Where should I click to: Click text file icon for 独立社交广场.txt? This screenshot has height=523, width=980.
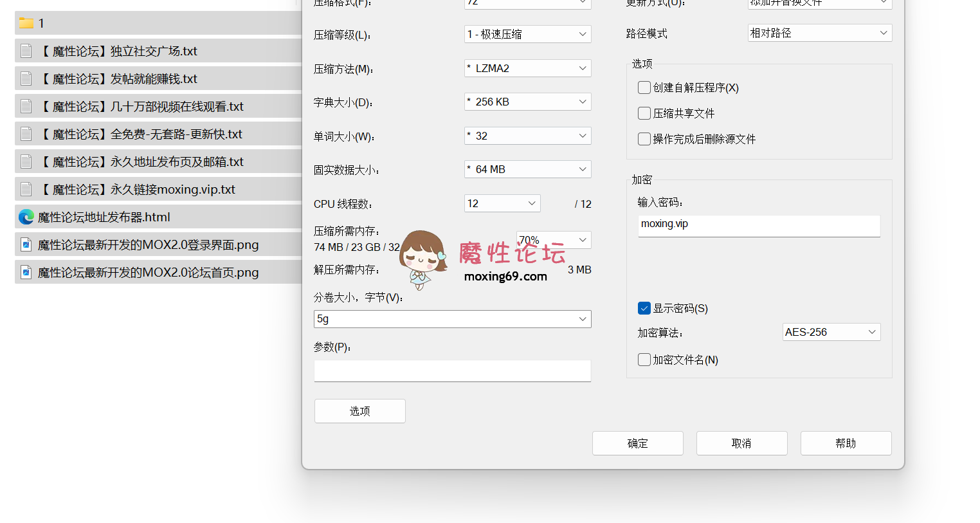coord(26,51)
